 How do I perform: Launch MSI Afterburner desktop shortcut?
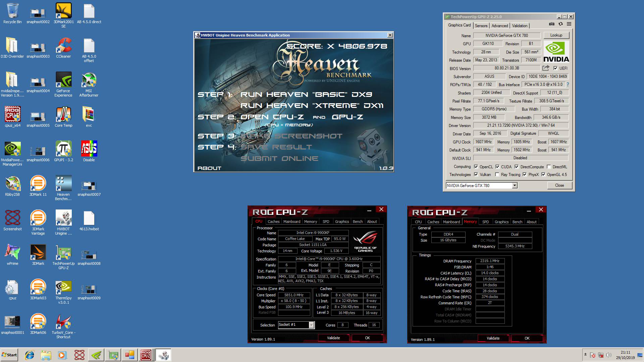point(89,84)
